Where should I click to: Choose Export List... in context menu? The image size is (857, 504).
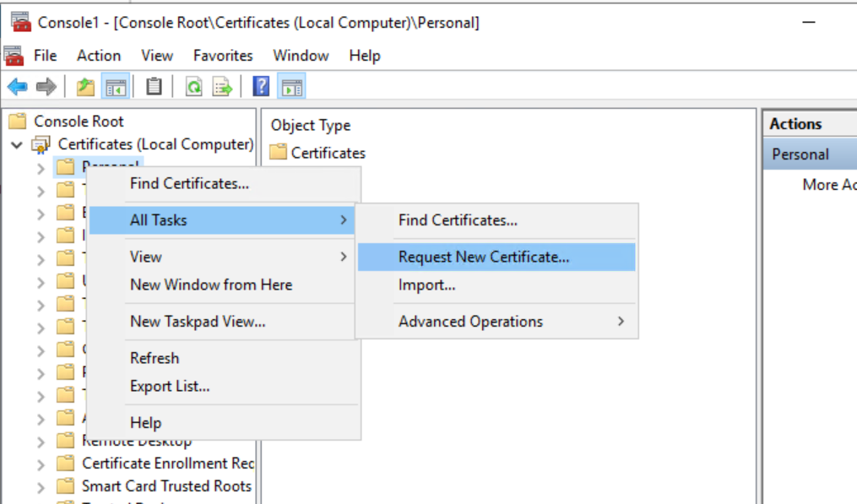point(224,386)
